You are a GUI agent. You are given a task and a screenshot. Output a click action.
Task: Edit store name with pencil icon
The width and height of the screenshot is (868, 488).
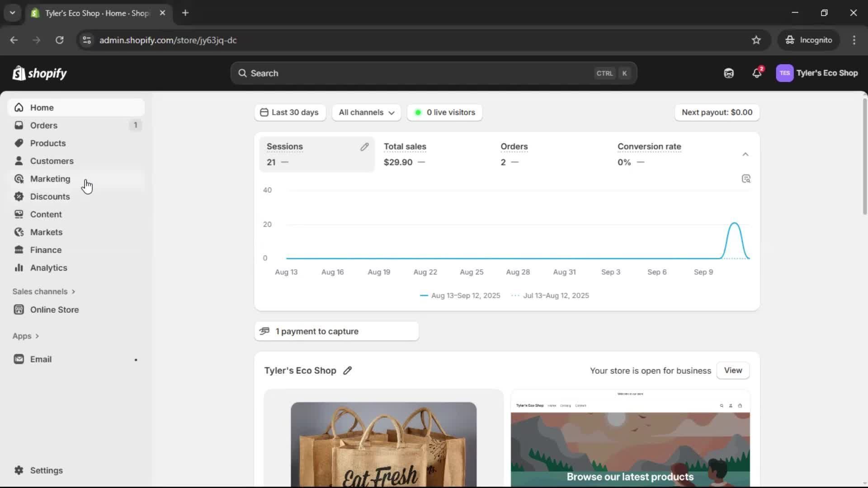[347, 371]
